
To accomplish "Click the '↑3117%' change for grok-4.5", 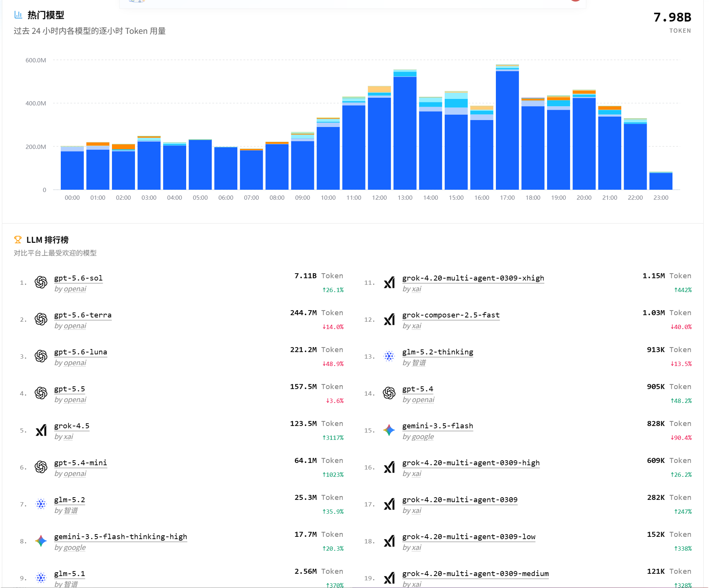I will coord(333,438).
